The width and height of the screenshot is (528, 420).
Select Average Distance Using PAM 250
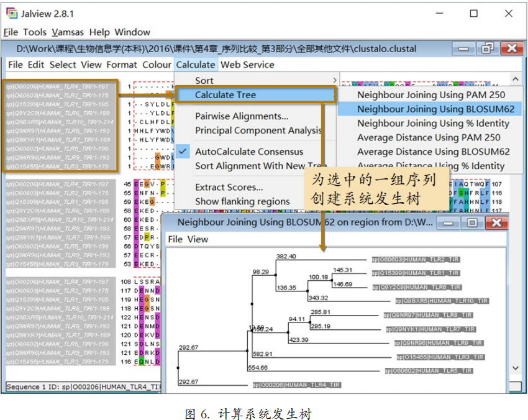(428, 137)
